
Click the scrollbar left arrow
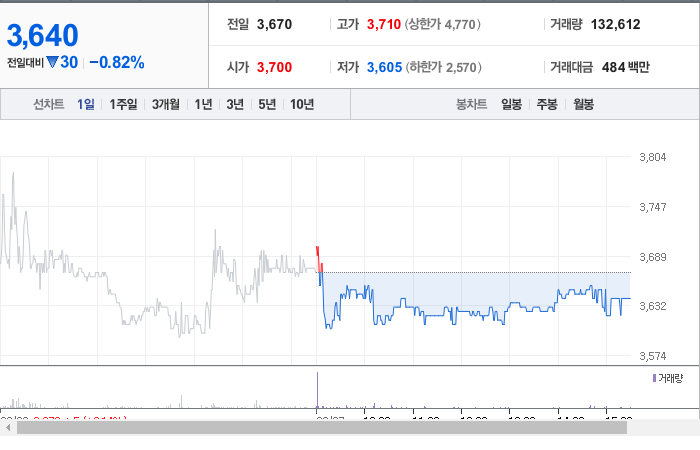point(8,428)
